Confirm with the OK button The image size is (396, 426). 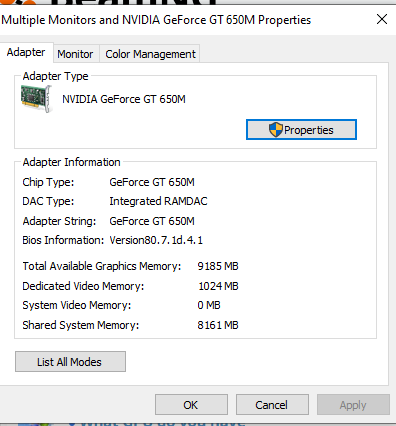(191, 405)
